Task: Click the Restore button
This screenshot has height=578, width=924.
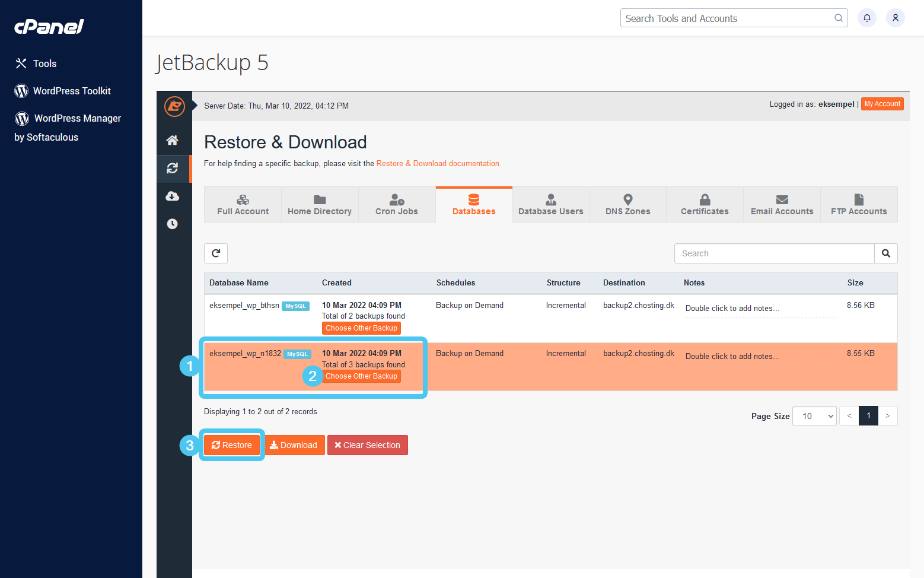Action: [232, 444]
